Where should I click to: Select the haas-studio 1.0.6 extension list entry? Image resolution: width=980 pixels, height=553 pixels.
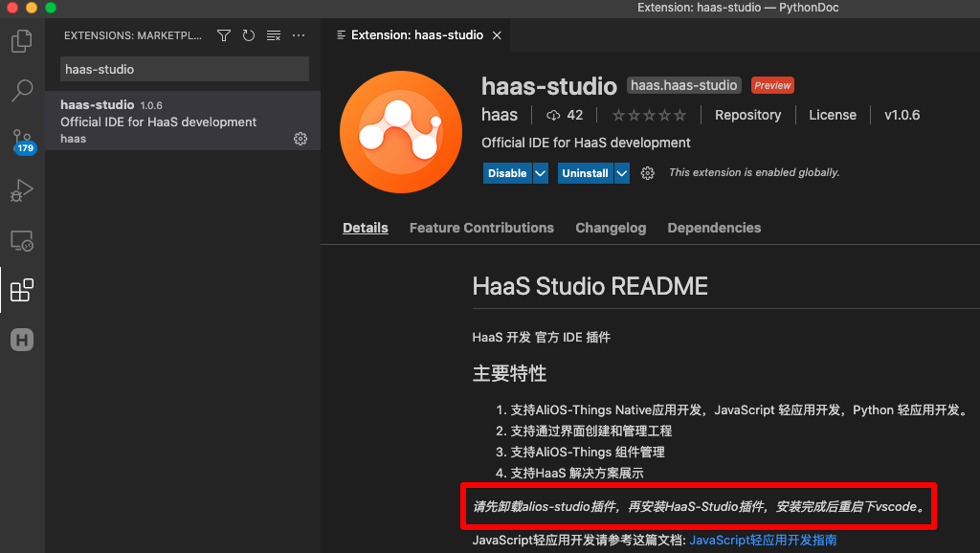[x=183, y=121]
